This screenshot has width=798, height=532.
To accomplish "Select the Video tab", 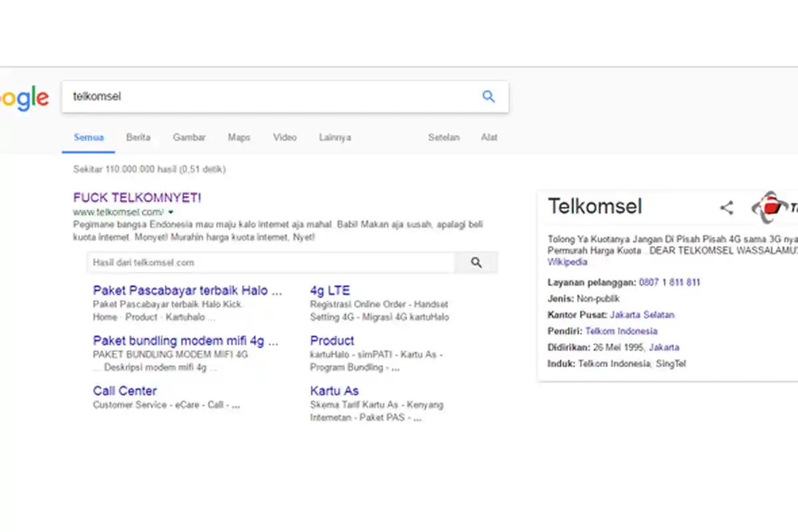I will (x=285, y=138).
